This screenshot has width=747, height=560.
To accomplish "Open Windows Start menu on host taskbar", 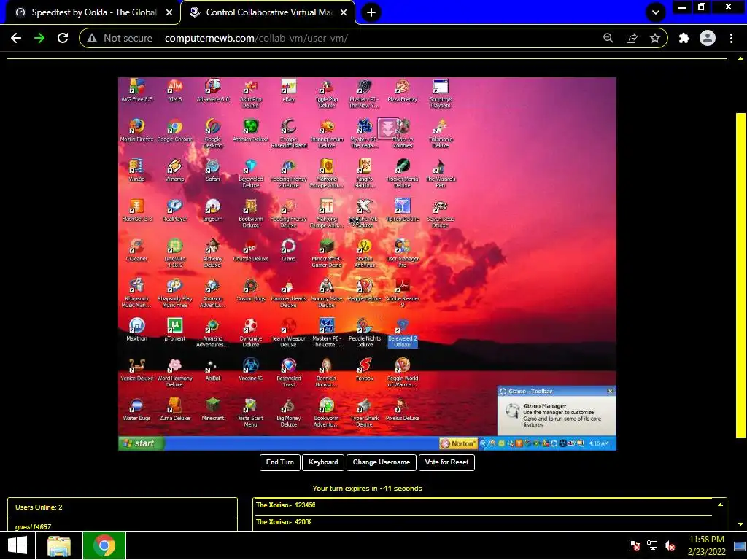I will [x=18, y=545].
